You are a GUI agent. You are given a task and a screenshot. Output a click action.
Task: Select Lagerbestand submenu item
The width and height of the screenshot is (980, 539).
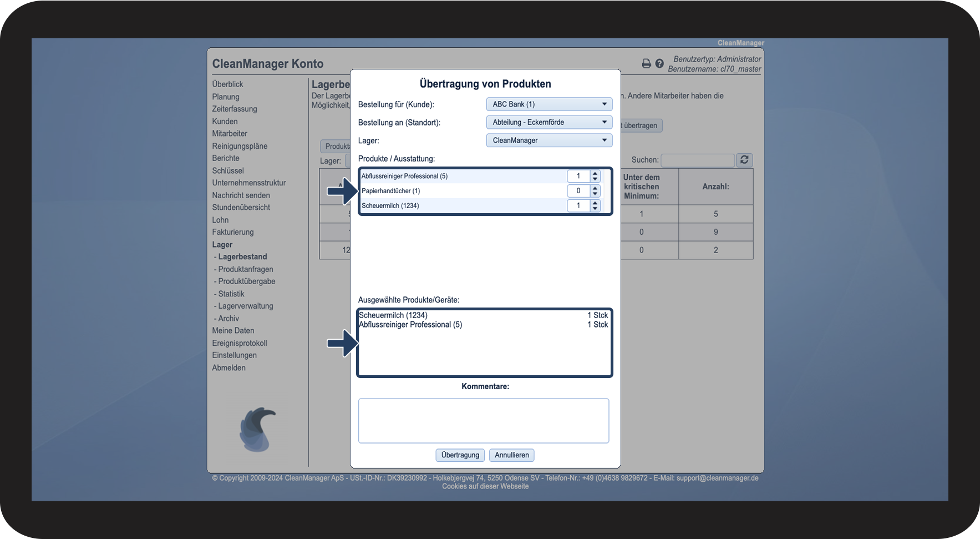coord(242,257)
